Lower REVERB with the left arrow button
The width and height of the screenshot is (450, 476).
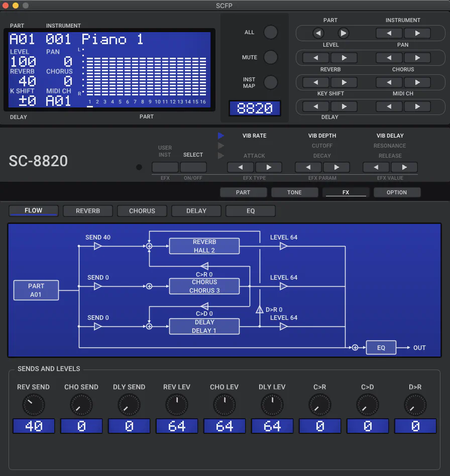click(316, 82)
